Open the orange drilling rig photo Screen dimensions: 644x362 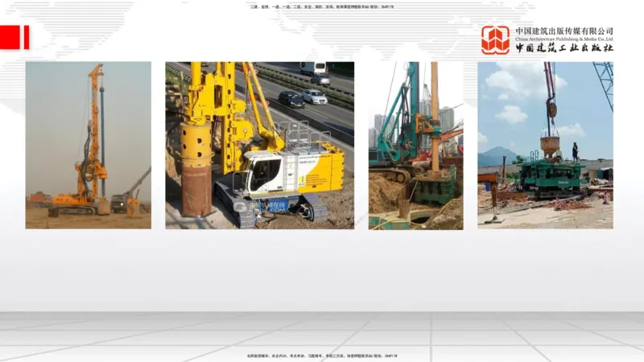pyautogui.click(x=88, y=145)
